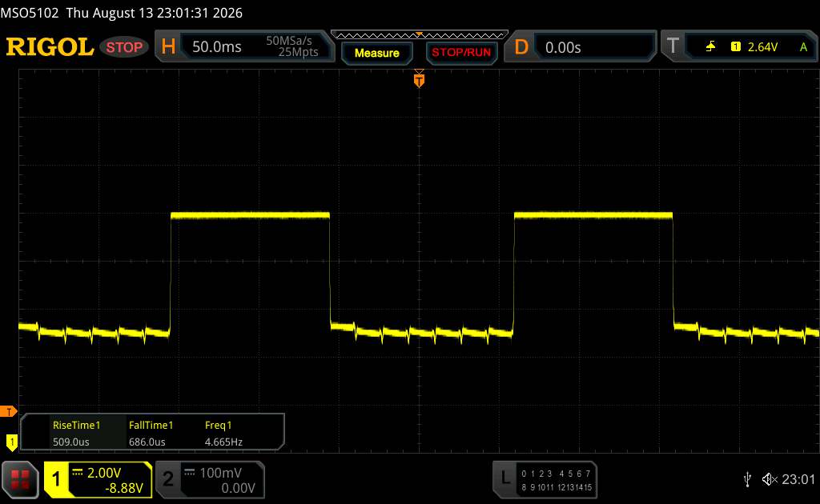Click the orange trigger level marker on left edge

[x=8, y=411]
